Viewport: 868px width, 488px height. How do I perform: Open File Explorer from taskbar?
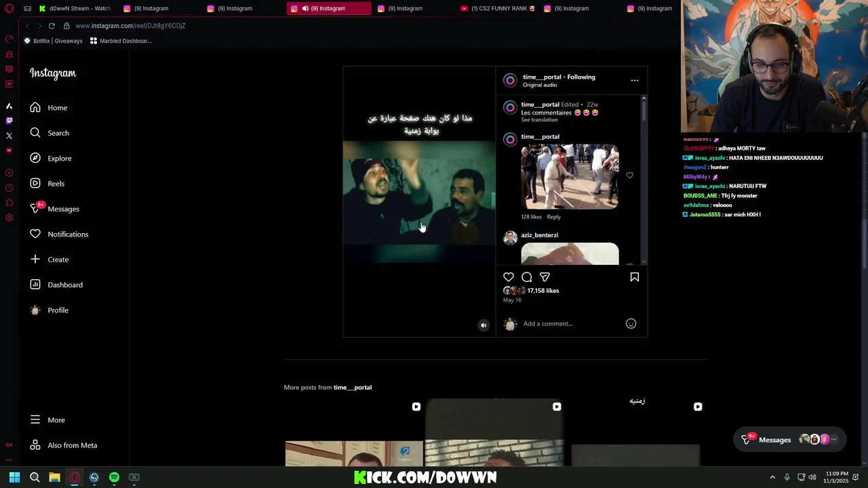pyautogui.click(x=54, y=477)
